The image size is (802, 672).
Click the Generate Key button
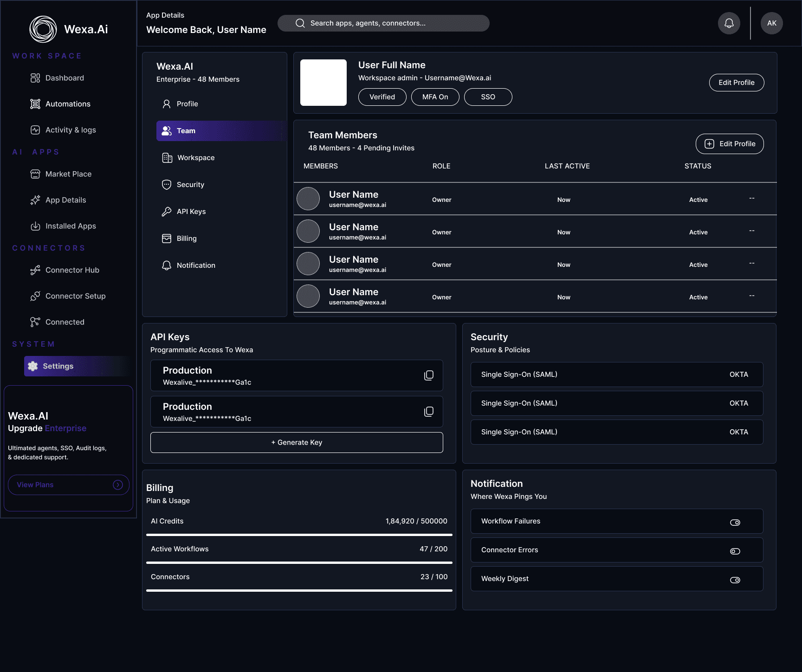click(x=297, y=443)
